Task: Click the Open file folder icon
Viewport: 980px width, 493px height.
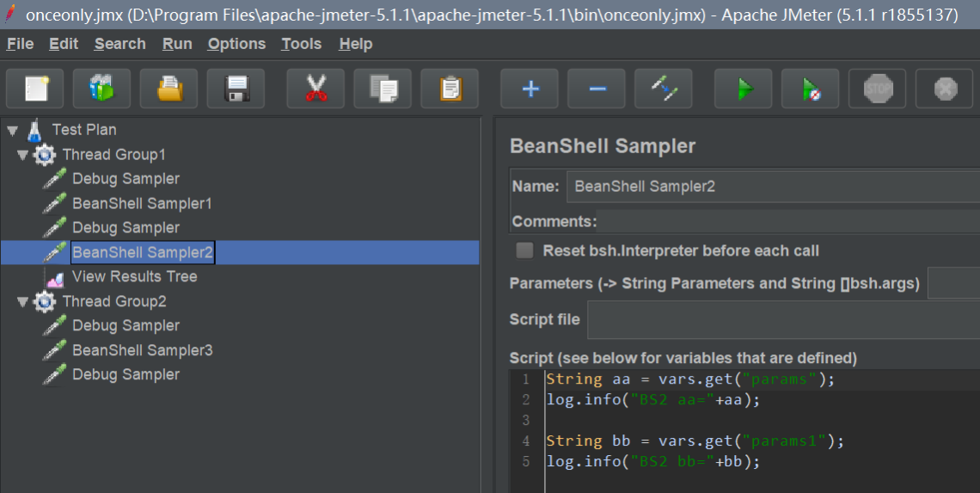Action: click(x=168, y=89)
